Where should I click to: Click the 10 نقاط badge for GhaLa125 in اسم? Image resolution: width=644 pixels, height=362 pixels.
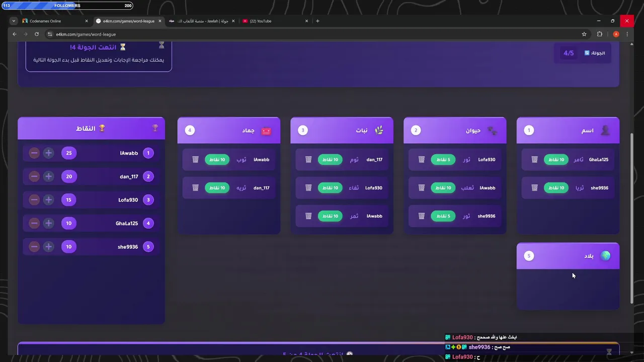click(556, 159)
